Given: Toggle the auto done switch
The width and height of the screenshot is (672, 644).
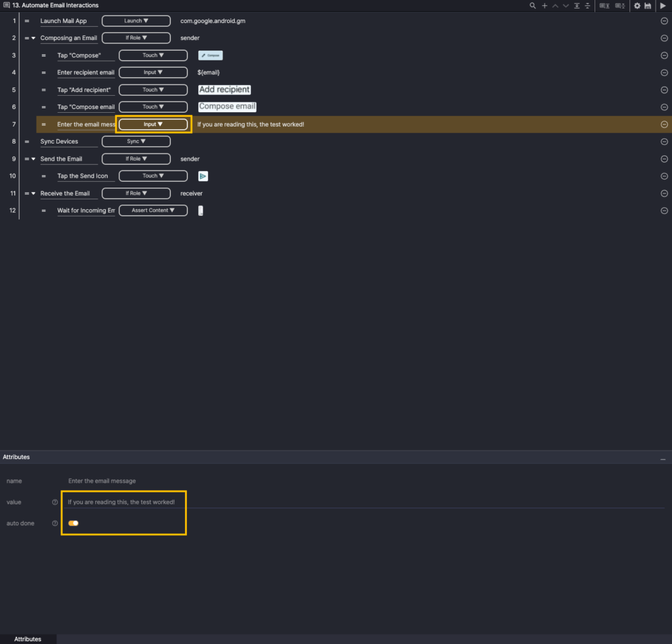Looking at the screenshot, I should point(73,523).
